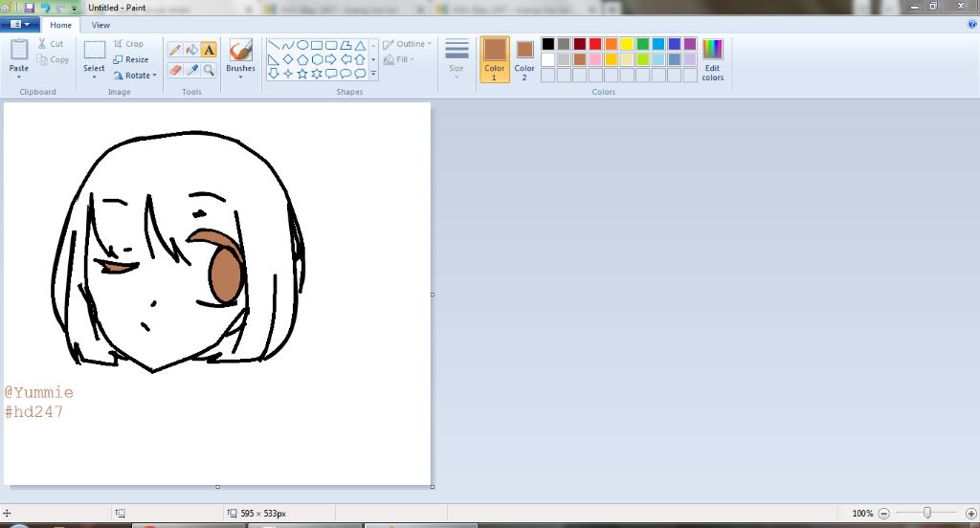Image resolution: width=980 pixels, height=528 pixels.
Task: Choose the Line shape
Action: coord(273,45)
